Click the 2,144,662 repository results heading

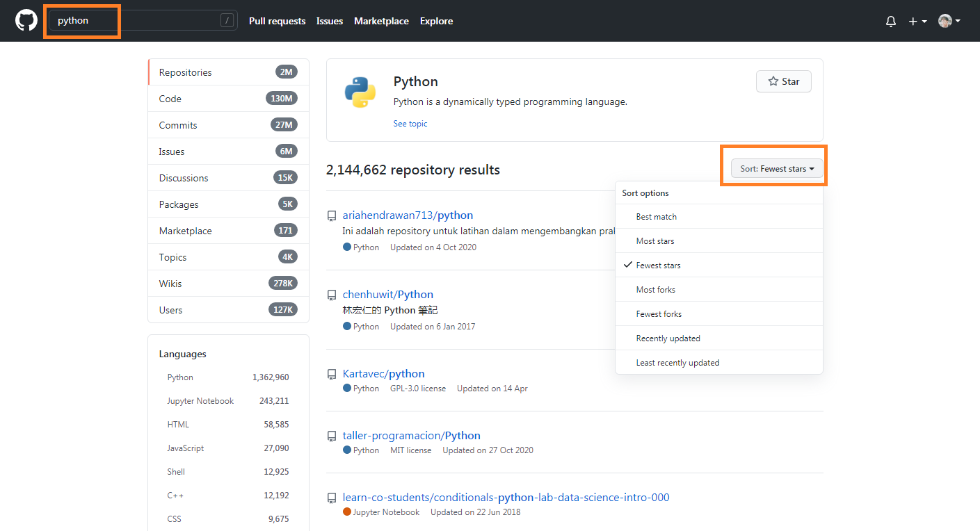click(413, 170)
